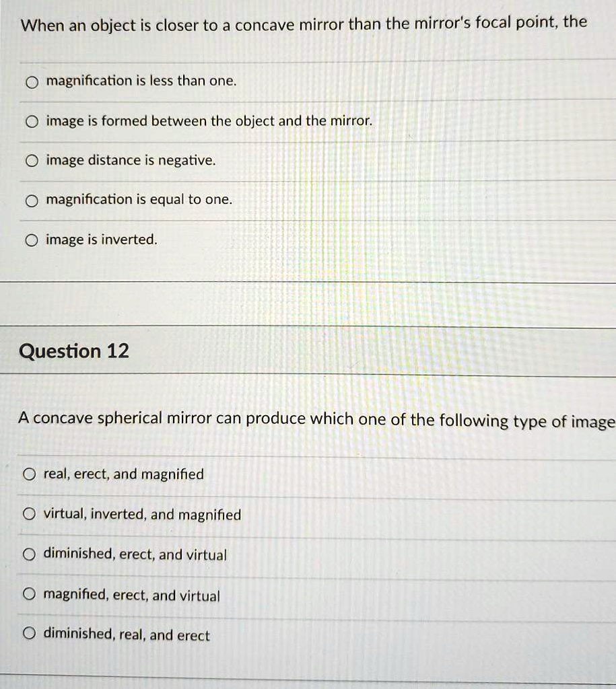The height and width of the screenshot is (689, 616).
Task: Click the 'image distance is negative' answer label
Action: 131,161
